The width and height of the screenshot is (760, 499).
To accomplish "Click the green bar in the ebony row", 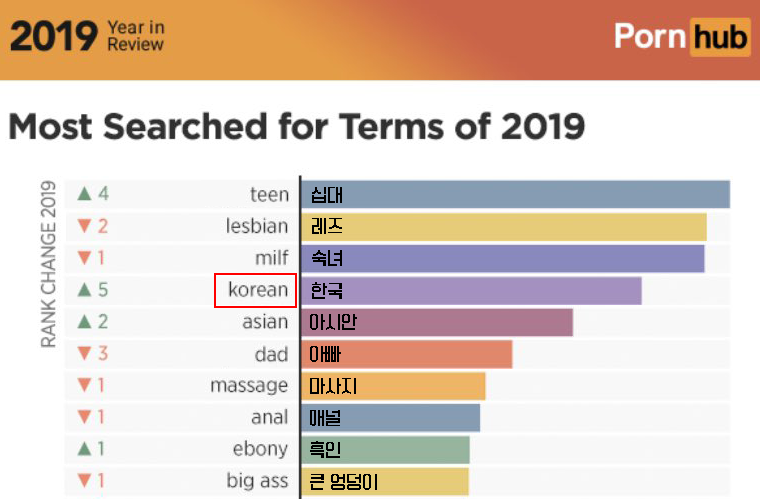I will pyautogui.click(x=385, y=449).
